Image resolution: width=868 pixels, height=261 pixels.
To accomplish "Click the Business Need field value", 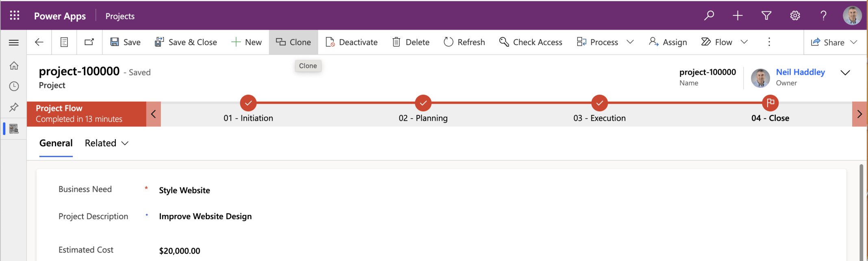I will (184, 190).
